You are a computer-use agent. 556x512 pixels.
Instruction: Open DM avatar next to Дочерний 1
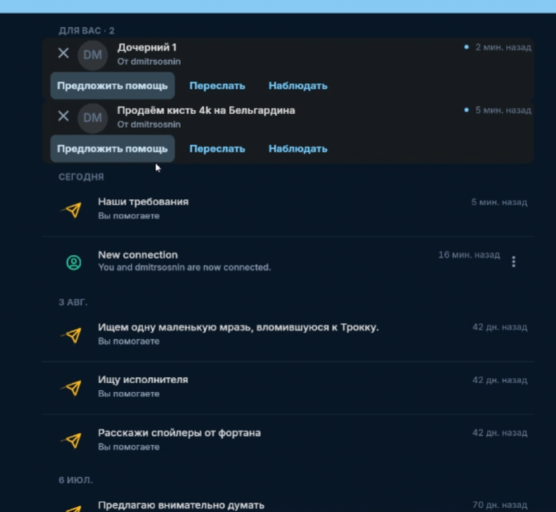[x=93, y=55]
